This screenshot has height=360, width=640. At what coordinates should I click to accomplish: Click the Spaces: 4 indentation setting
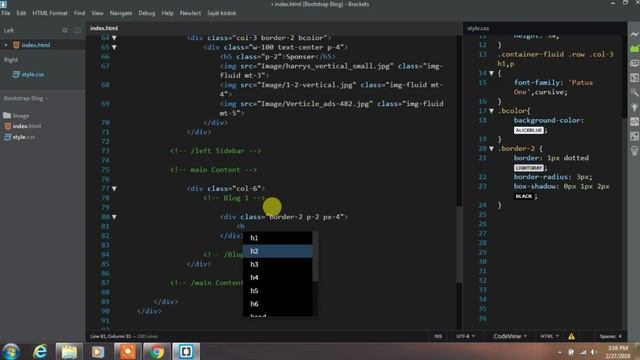coord(611,336)
